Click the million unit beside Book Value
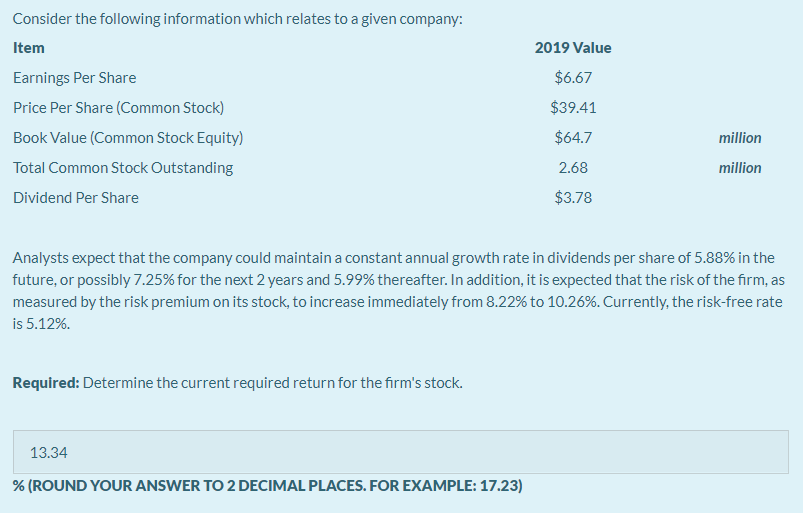 [x=740, y=138]
